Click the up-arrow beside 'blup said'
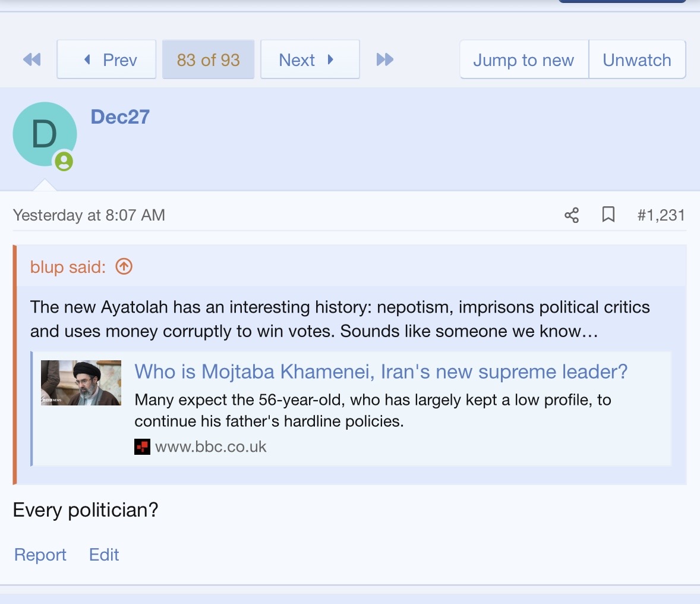This screenshot has width=700, height=604. tap(124, 267)
